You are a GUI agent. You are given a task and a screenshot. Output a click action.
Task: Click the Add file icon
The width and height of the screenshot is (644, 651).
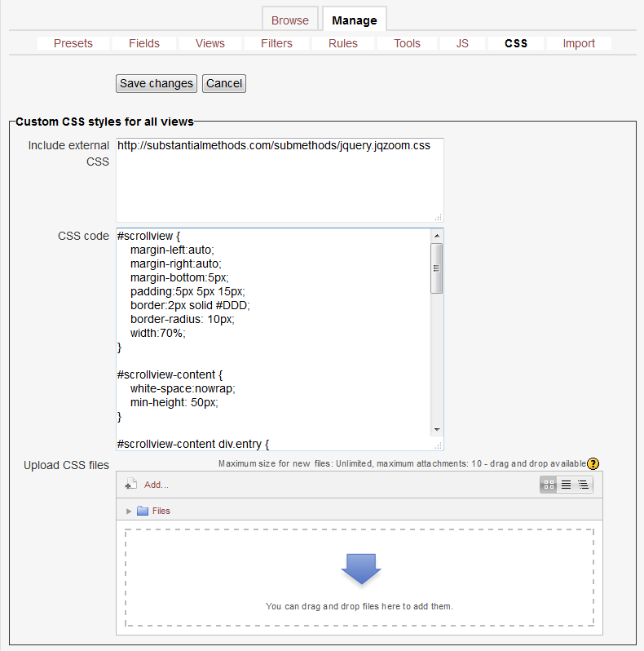coord(130,485)
